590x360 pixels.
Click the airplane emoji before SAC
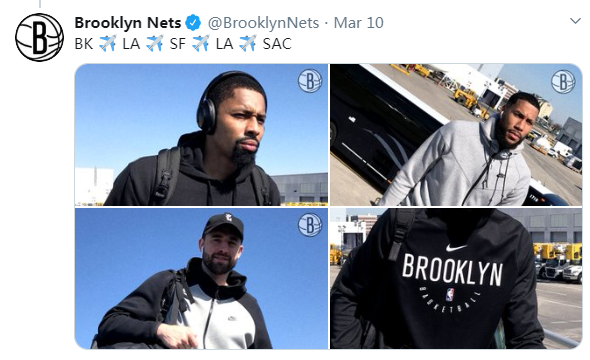point(248,43)
